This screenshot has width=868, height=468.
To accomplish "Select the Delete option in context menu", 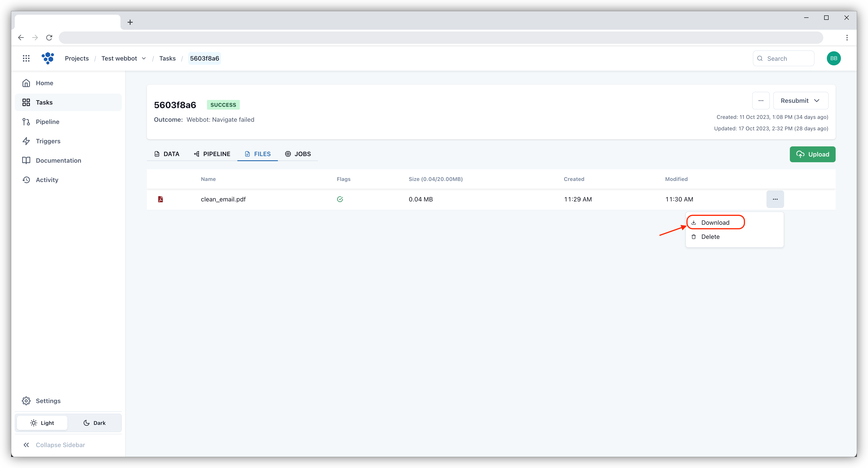I will (x=710, y=236).
